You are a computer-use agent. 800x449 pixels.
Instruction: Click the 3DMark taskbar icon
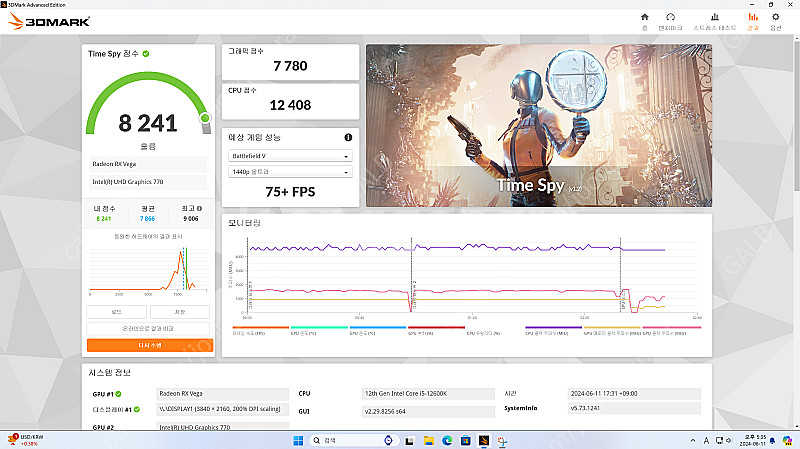click(484, 440)
